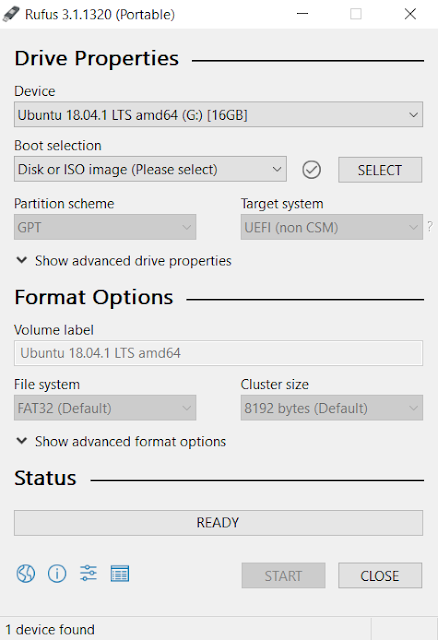Expand Show advanced format options
Screen dimensions: 438x640
coord(121,442)
